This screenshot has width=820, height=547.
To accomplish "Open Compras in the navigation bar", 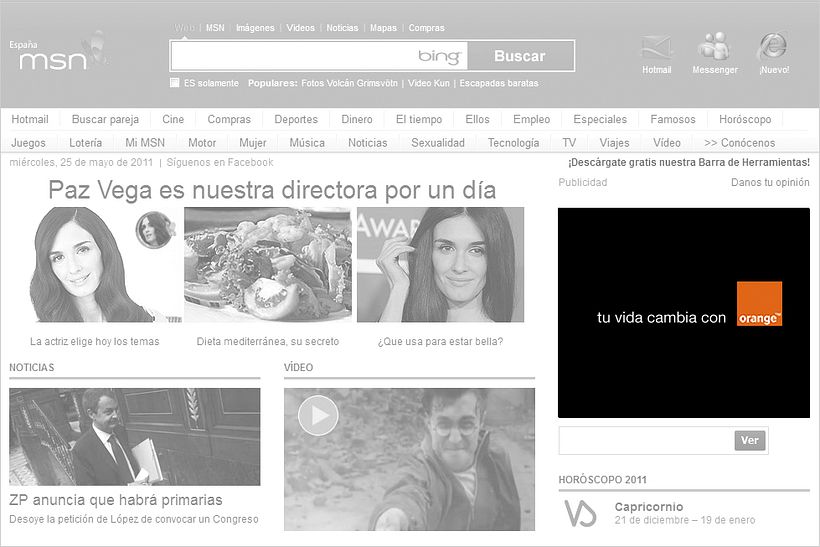I will click(229, 119).
